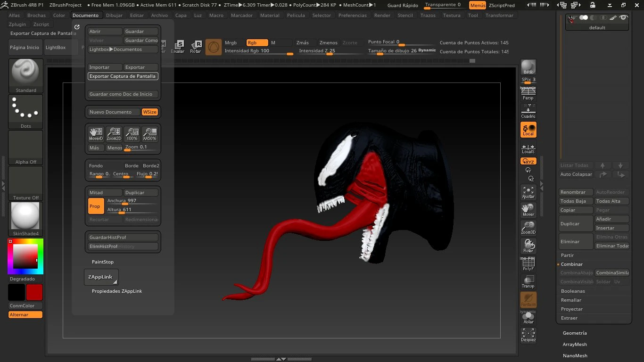Move subtool down with arrow button
644x362 pixels.
click(620, 165)
